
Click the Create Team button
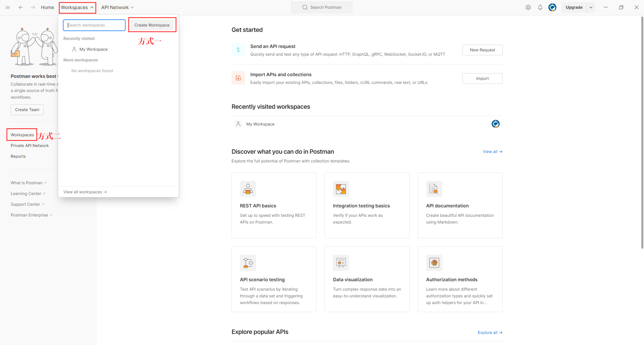pos(27,110)
